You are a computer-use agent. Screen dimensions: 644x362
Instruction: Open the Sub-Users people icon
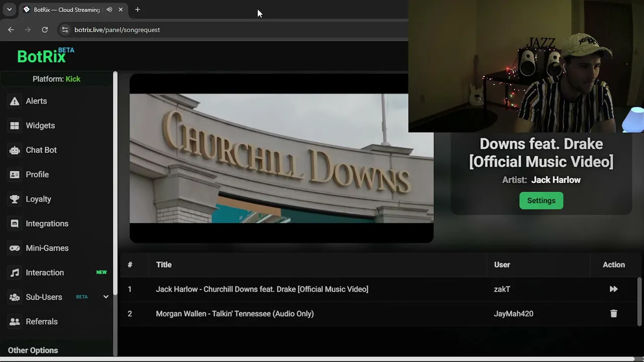tap(15, 297)
